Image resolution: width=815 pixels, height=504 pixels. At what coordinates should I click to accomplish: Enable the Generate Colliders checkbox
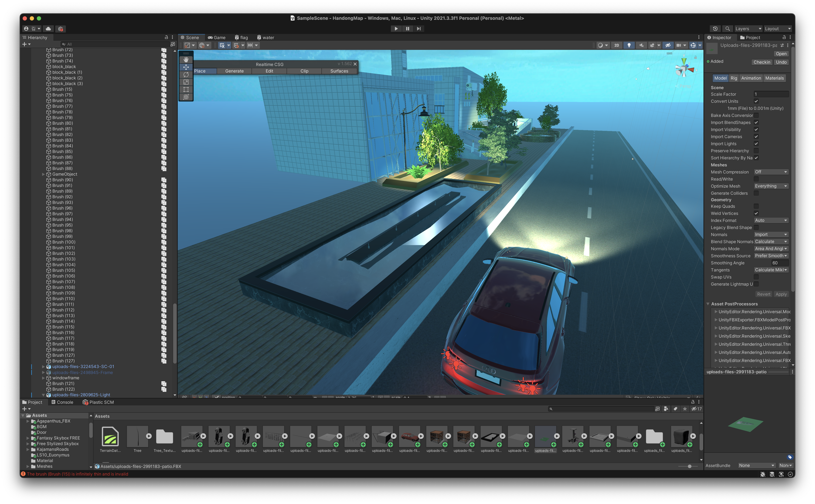tap(756, 193)
